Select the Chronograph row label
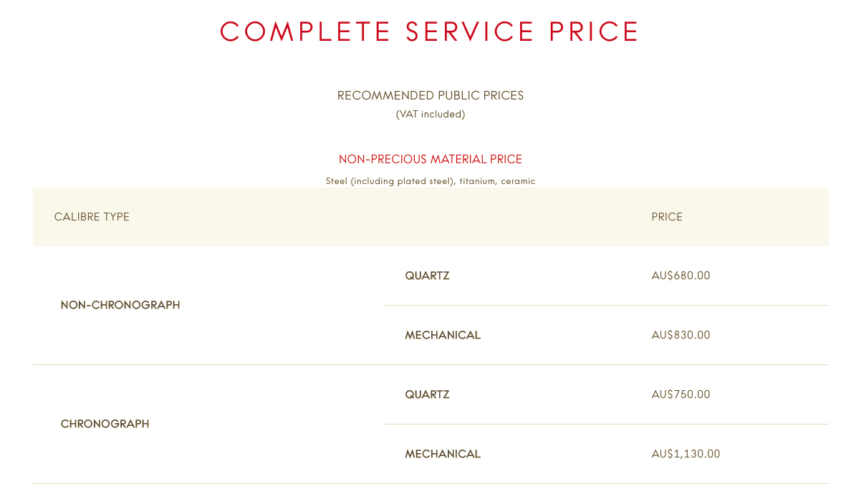This screenshot has width=851, height=504. tap(105, 424)
